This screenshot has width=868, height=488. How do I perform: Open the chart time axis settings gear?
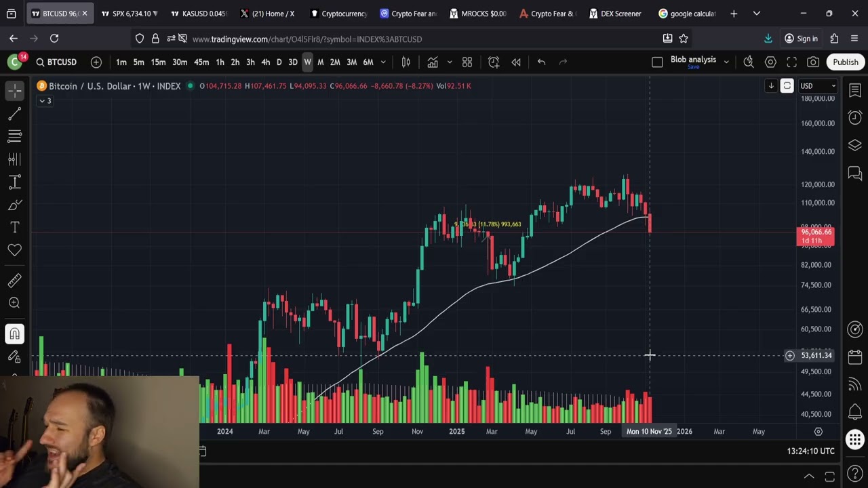(x=818, y=432)
